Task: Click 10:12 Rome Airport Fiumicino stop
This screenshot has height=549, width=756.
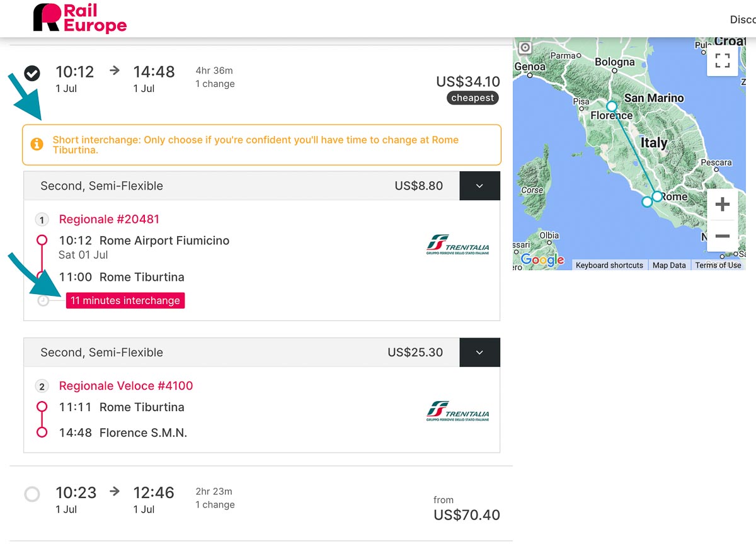Action: coord(144,241)
